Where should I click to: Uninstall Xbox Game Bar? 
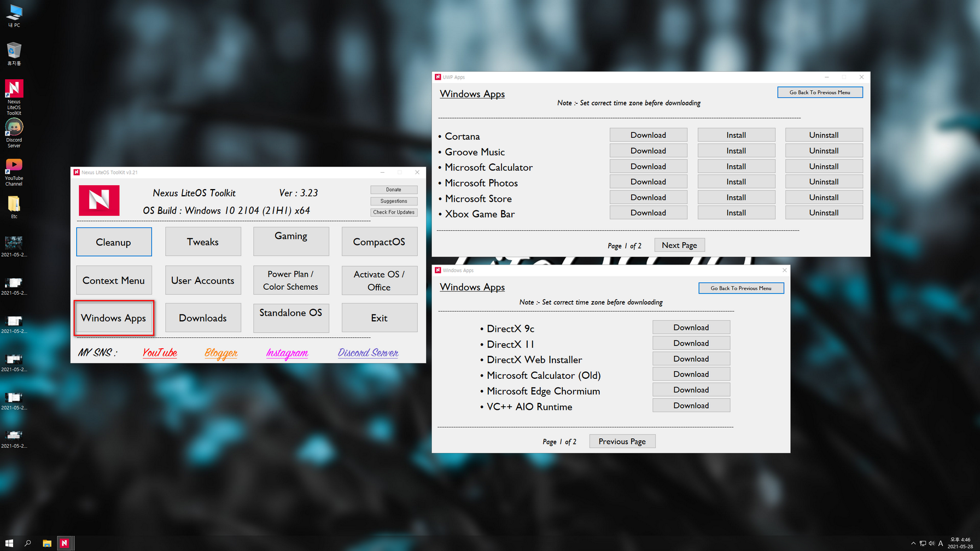pos(824,213)
